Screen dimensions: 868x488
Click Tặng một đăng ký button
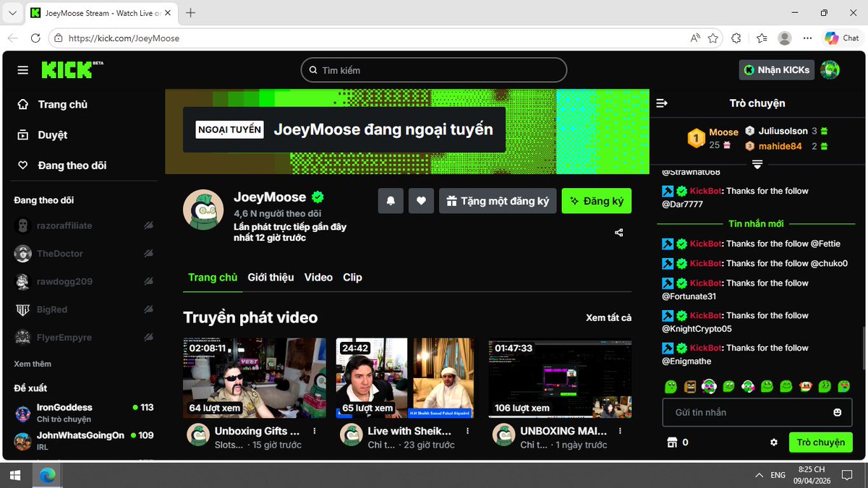pos(498,201)
